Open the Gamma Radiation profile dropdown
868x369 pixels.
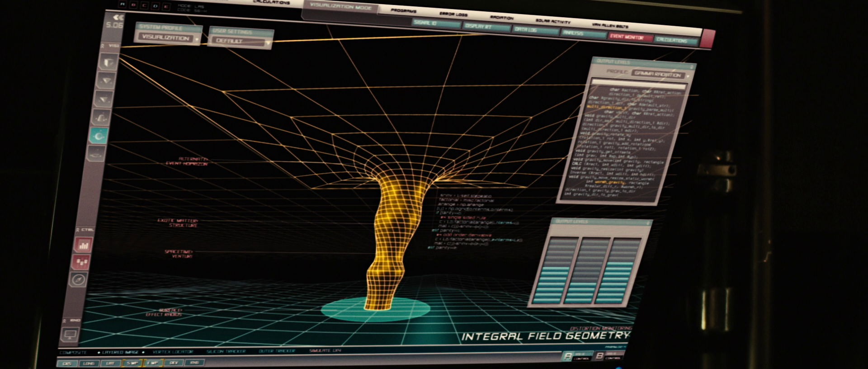(x=659, y=74)
